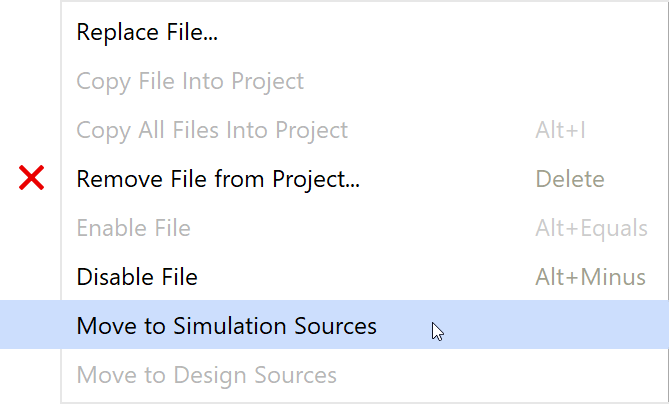Disable the selected source file
Image resolution: width=669 pixels, height=404 pixels.
tap(137, 277)
